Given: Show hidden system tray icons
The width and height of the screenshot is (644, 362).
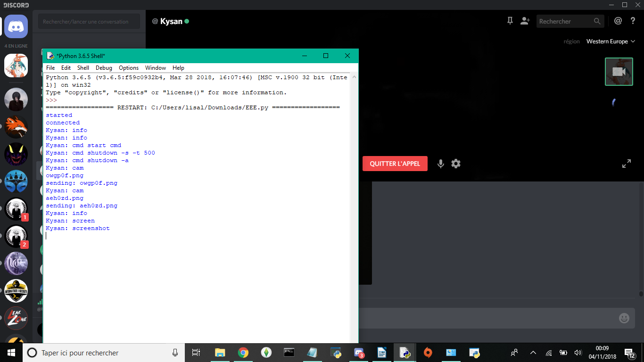Looking at the screenshot, I should pyautogui.click(x=533, y=353).
